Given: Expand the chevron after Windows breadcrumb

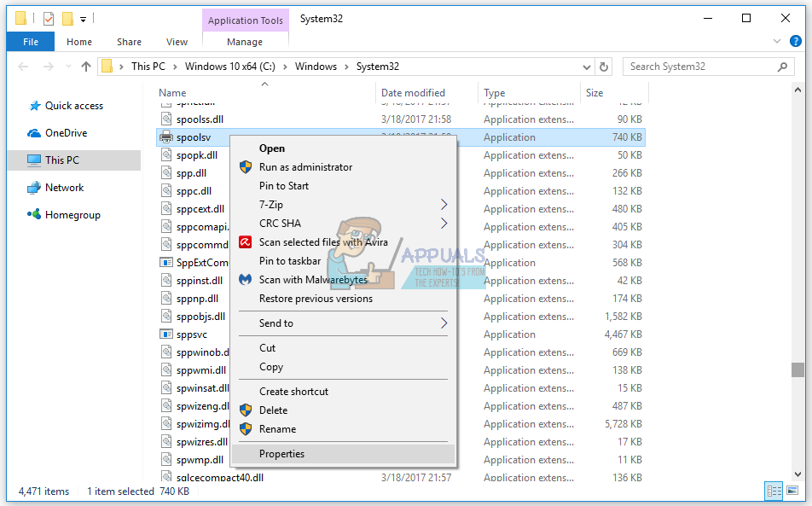Looking at the screenshot, I should [x=346, y=67].
